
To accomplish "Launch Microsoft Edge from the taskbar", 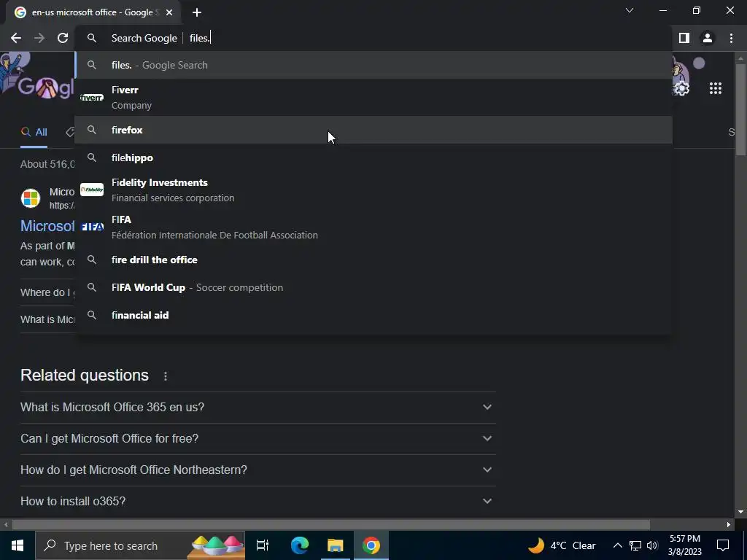I will 300,545.
